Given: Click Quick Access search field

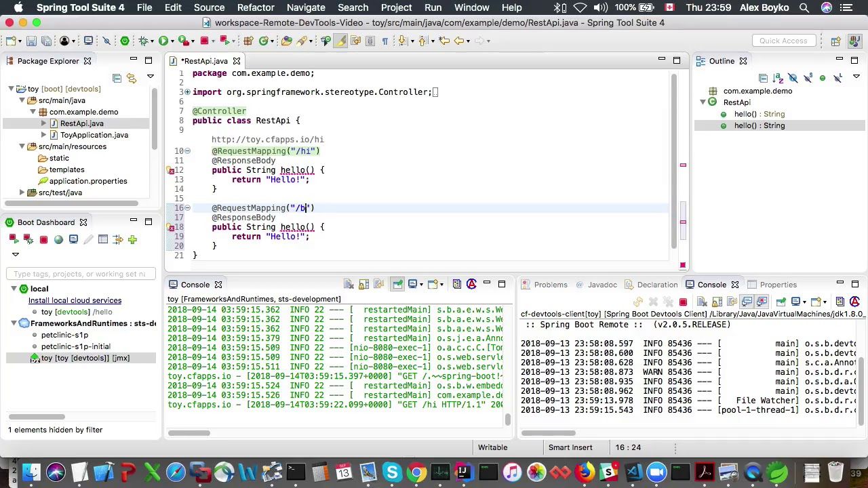Looking at the screenshot, I should 783,41.
